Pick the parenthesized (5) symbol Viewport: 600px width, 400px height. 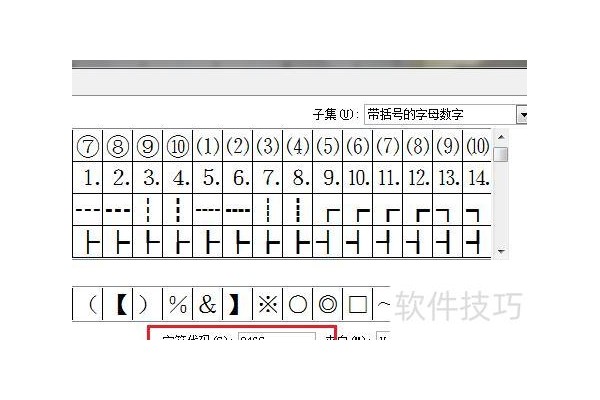pos(328,146)
